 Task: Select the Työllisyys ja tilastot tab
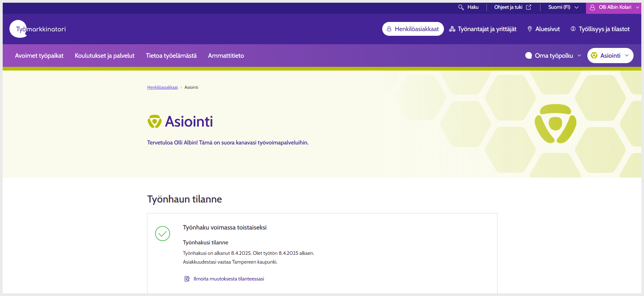(x=600, y=29)
